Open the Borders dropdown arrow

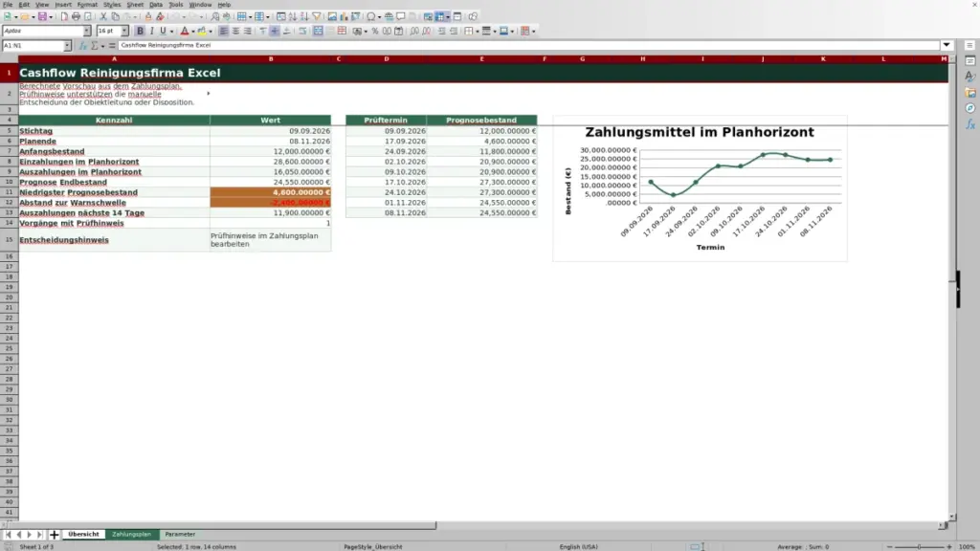pos(477,32)
